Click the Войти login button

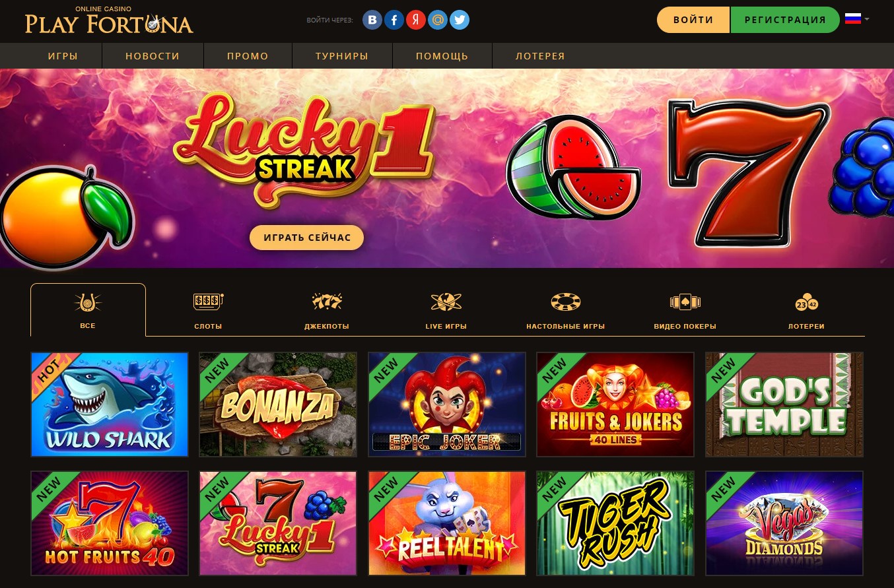click(693, 20)
